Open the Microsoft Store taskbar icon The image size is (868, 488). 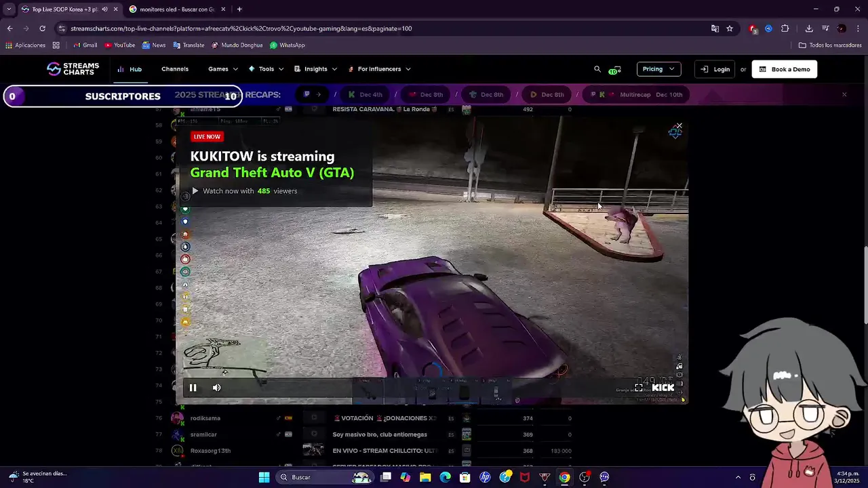465,477
